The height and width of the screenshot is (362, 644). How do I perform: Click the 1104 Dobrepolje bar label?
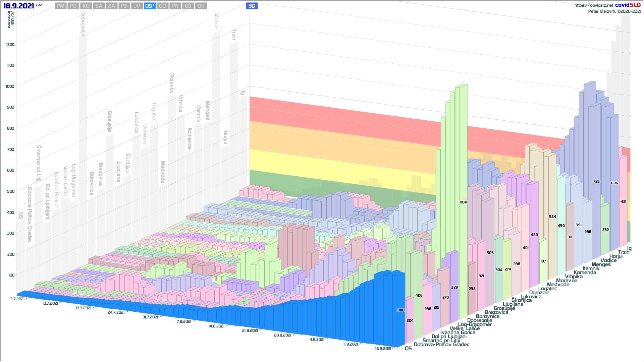pyautogui.click(x=463, y=202)
